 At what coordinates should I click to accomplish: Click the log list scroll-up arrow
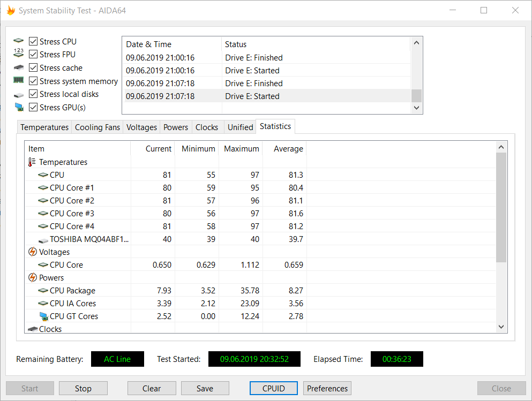[x=417, y=43]
